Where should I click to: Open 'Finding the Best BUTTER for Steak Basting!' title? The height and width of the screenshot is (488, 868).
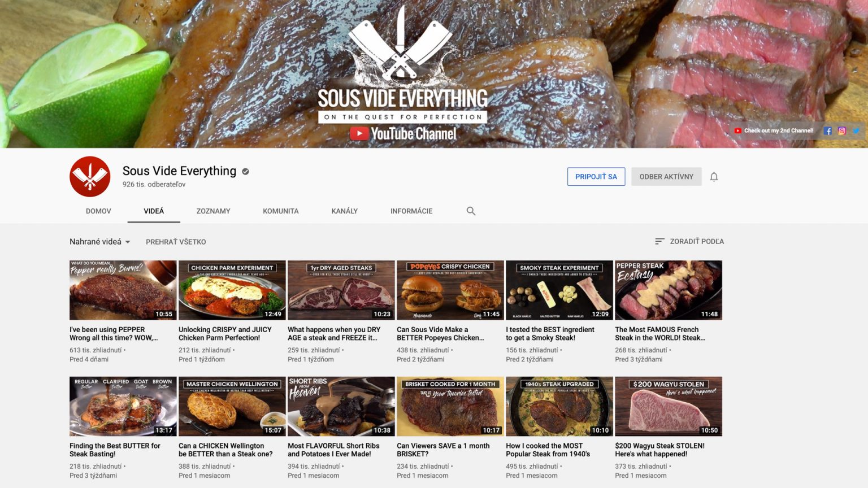pos(115,450)
